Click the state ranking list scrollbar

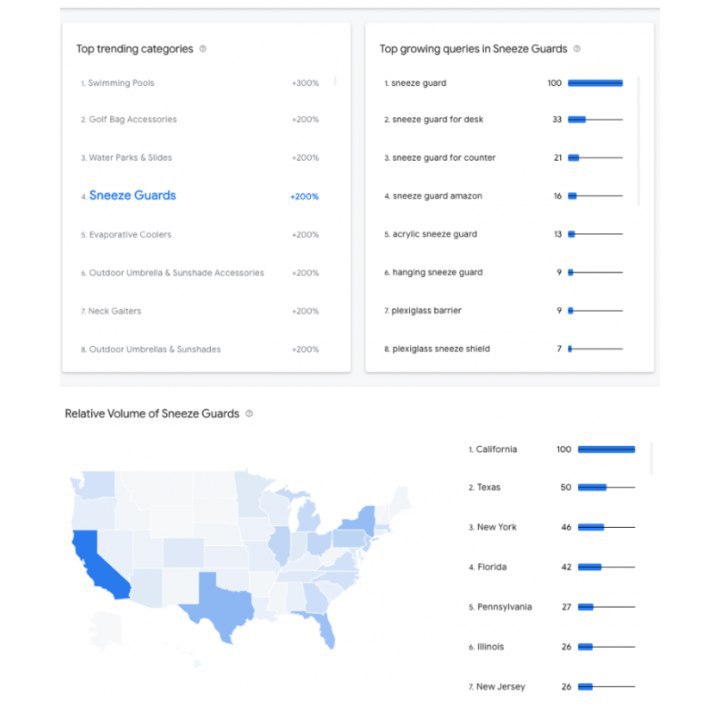coord(651,458)
